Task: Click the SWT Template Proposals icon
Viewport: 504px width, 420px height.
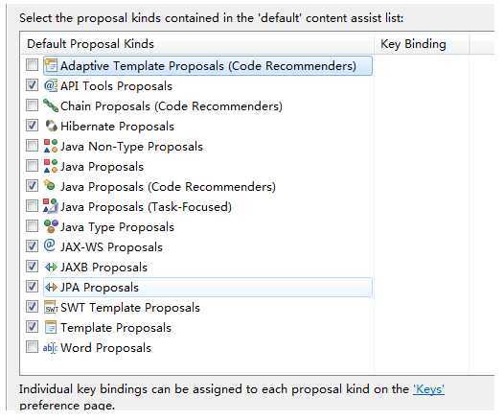Action: tap(51, 307)
